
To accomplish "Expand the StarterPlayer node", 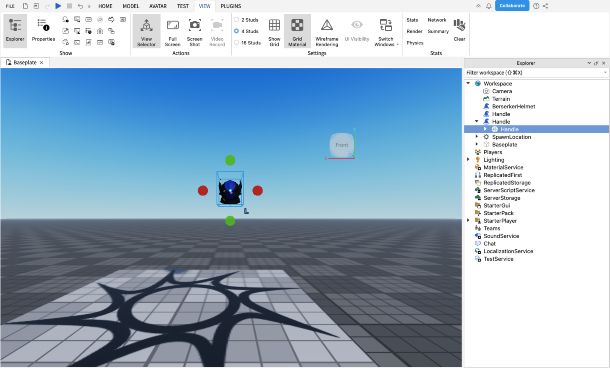I will (x=468, y=221).
